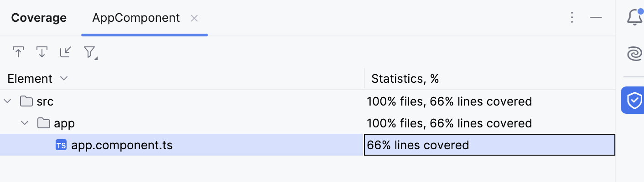Open the Element column sort dropdown
The width and height of the screenshot is (644, 182).
click(x=64, y=79)
